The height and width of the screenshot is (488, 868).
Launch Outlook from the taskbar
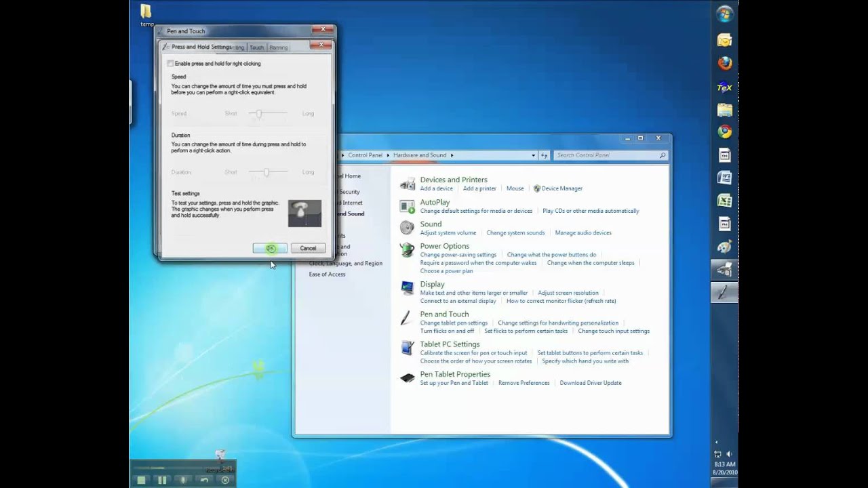(725, 40)
